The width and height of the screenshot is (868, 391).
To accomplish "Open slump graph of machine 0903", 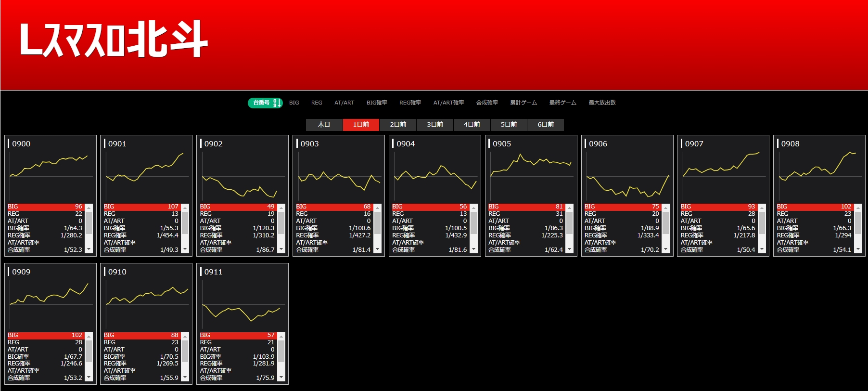I will pos(339,176).
